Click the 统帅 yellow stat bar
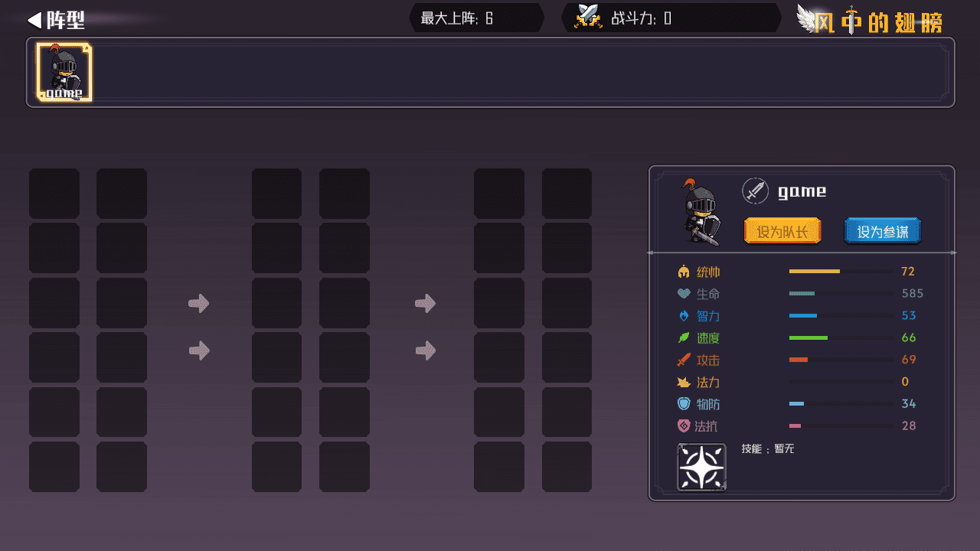Image resolution: width=980 pixels, height=551 pixels. point(841,272)
